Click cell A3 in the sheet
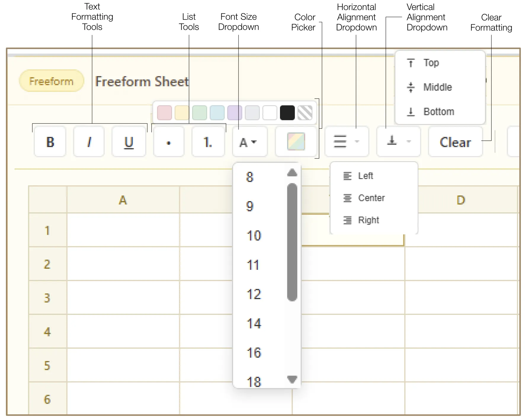Viewport: 525px width, 420px height. [x=123, y=298]
